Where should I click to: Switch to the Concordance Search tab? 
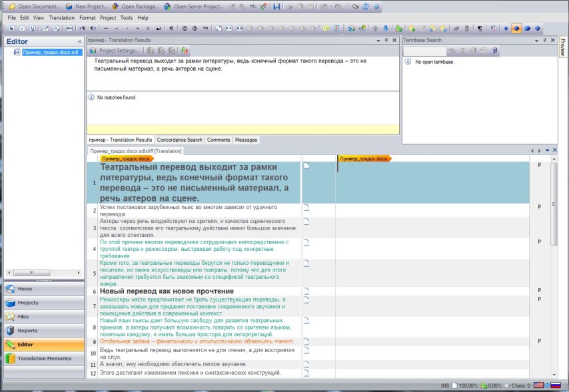[x=179, y=140]
